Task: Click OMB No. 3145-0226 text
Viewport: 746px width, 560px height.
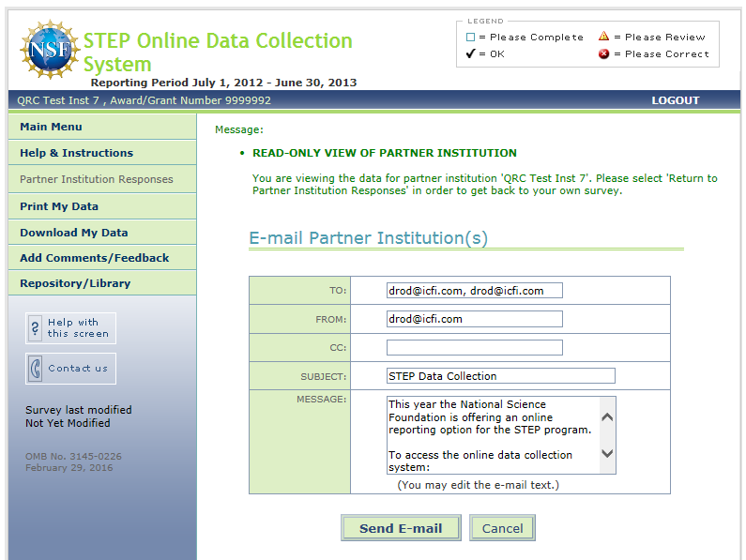Action: (73, 456)
